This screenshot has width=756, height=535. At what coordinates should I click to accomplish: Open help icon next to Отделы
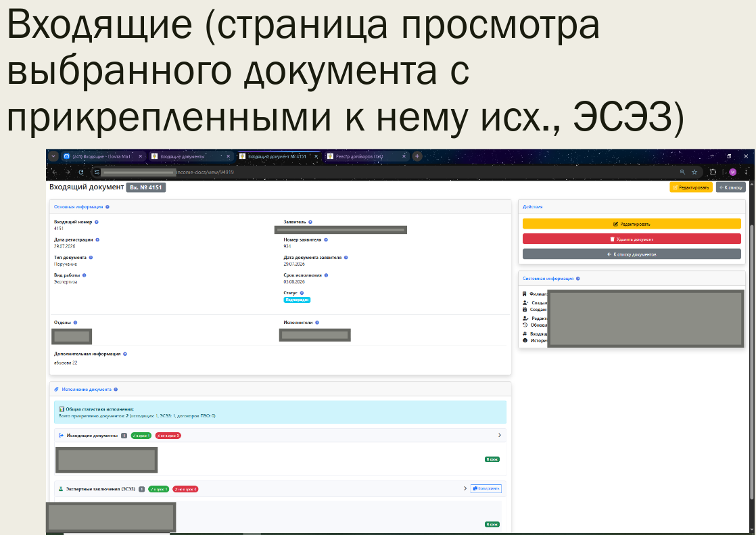pyautogui.click(x=75, y=323)
